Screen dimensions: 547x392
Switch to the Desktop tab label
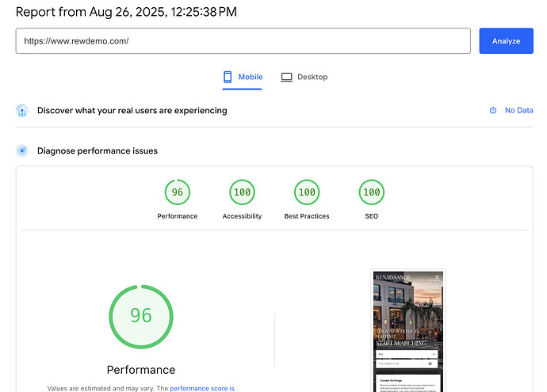coord(312,77)
